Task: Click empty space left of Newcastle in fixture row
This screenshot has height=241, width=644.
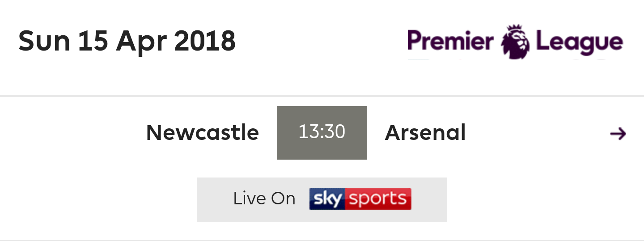Action: 72,133
